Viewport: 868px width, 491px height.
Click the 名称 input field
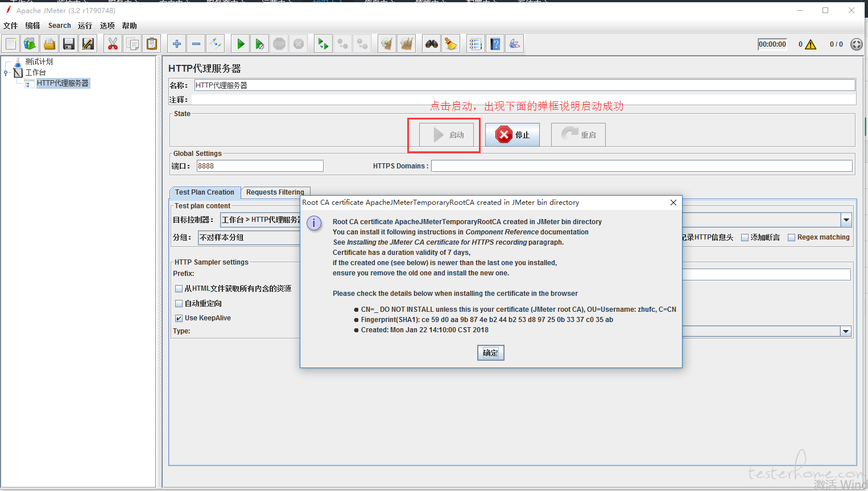(524, 85)
